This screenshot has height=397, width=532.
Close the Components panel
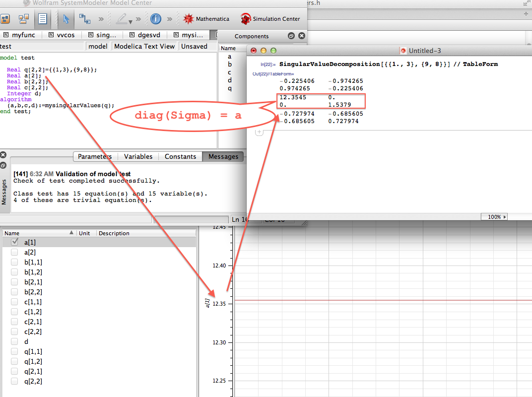click(302, 36)
